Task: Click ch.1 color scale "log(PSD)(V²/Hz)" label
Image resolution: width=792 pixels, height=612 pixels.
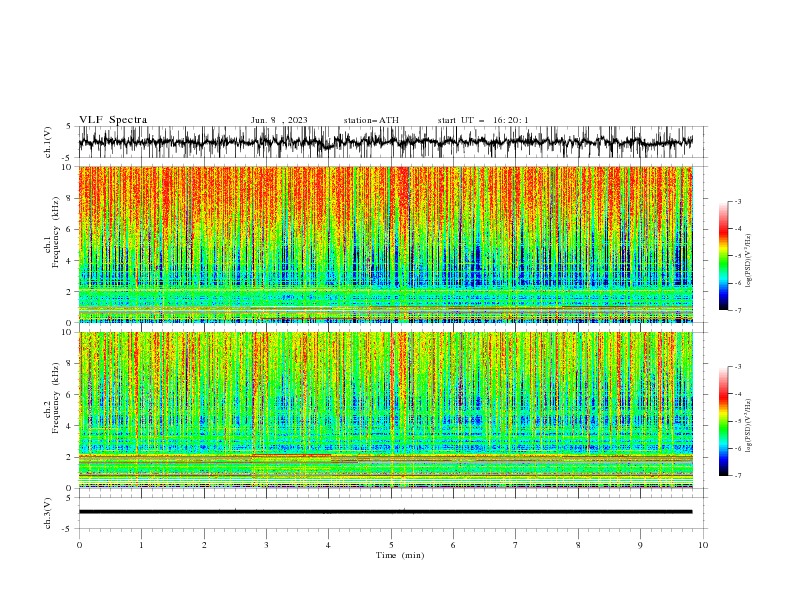Action: (x=748, y=261)
